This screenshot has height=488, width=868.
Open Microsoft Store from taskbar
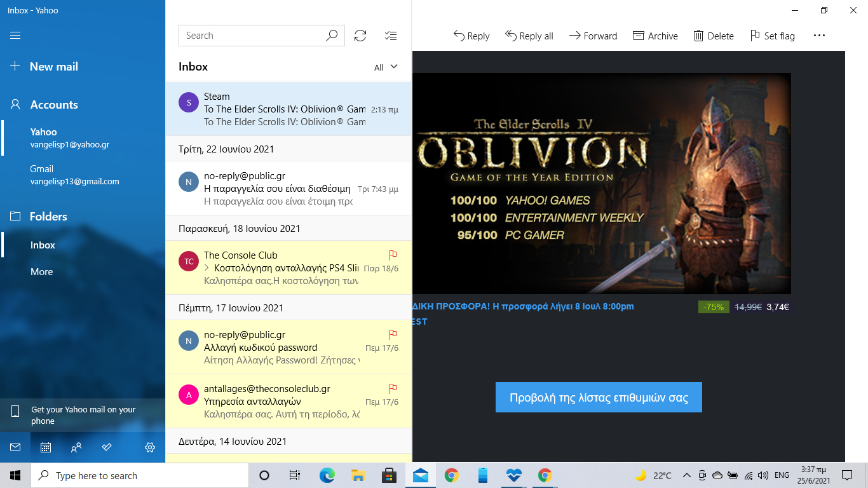(389, 475)
